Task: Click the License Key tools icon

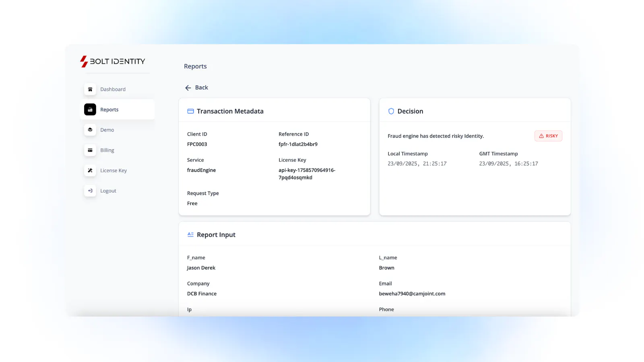Action: pyautogui.click(x=90, y=171)
